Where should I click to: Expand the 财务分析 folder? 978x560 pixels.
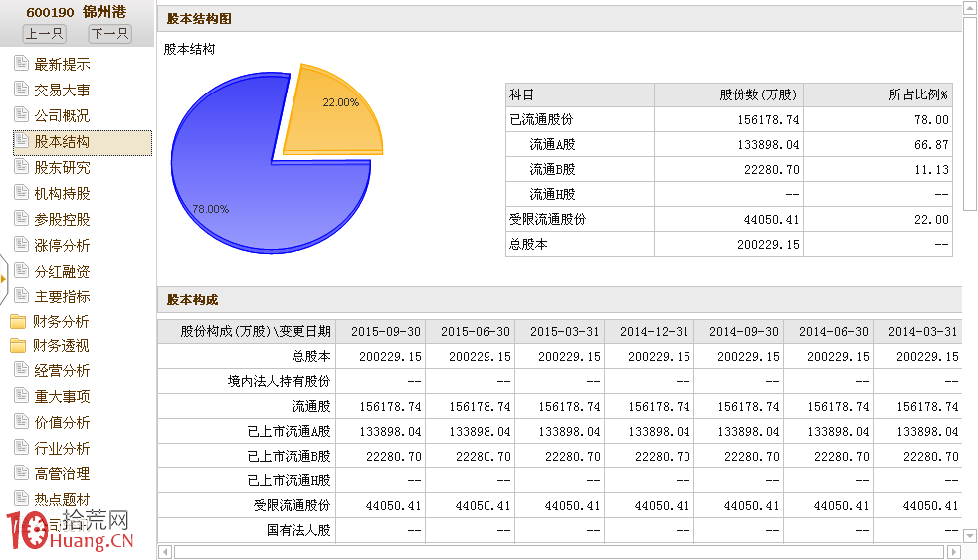pyautogui.click(x=61, y=322)
